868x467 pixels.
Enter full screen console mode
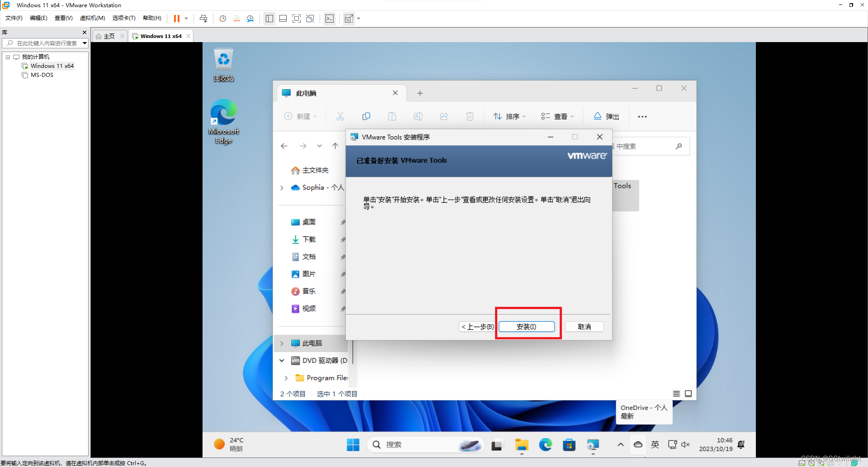pyautogui.click(x=297, y=19)
